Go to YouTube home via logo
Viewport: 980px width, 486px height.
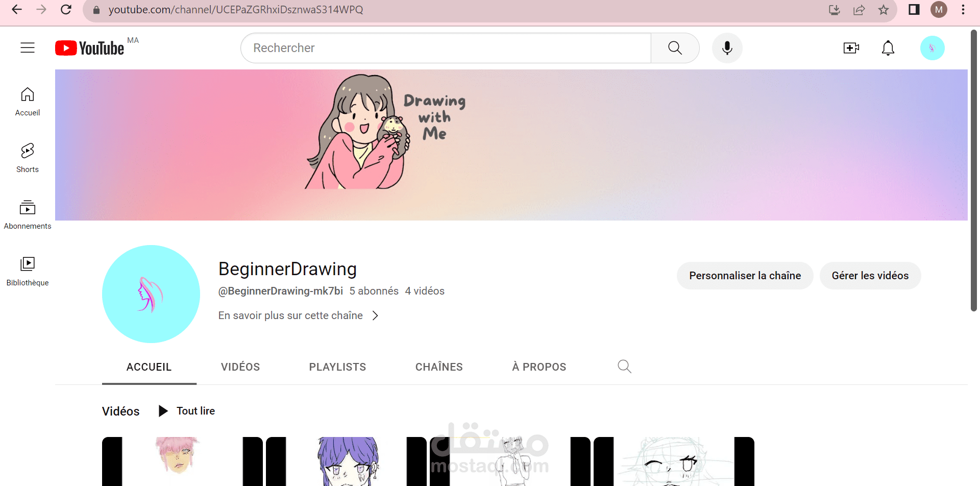[x=90, y=48]
